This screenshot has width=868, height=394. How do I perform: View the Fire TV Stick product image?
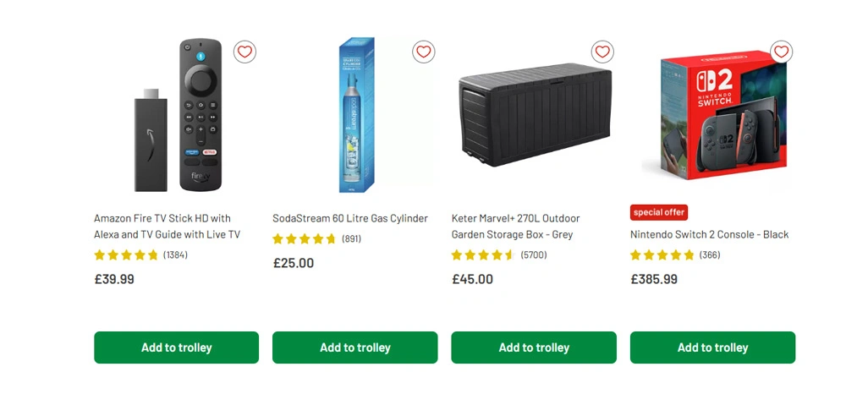[x=178, y=114]
